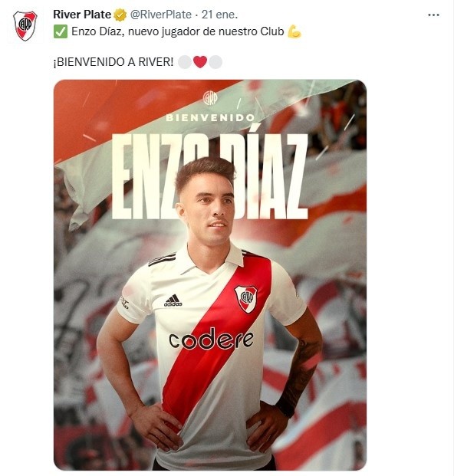Image resolution: width=454 pixels, height=476 pixels.
Task: Click the River Plate account name
Action: coord(82,15)
